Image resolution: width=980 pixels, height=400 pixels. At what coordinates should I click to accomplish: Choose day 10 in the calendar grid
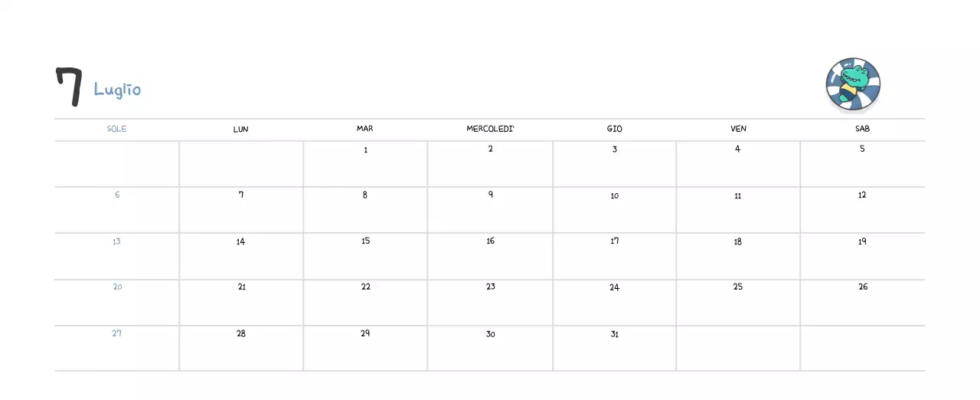coord(614,210)
